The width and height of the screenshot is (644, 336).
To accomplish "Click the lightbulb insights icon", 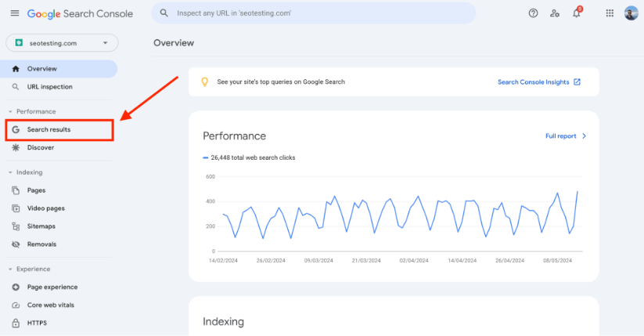I will 205,81.
